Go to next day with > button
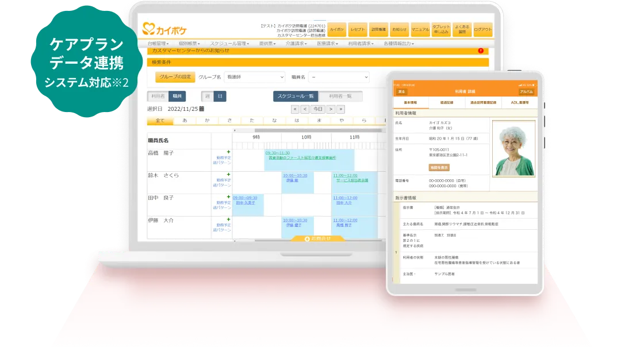 [x=331, y=109]
